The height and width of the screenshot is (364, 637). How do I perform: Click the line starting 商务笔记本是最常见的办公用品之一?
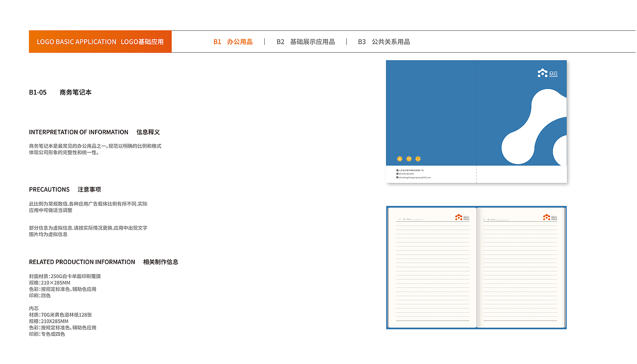(95, 146)
